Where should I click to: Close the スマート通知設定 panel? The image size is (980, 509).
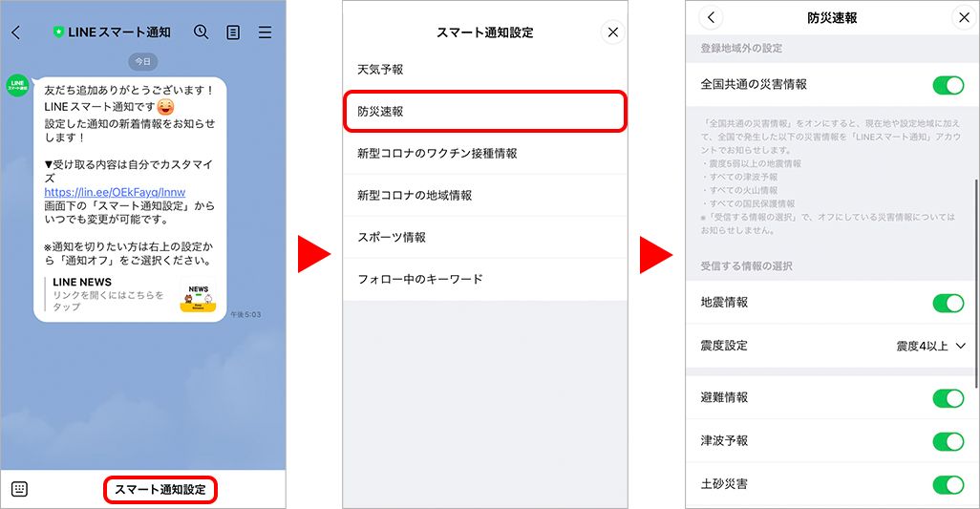click(612, 32)
